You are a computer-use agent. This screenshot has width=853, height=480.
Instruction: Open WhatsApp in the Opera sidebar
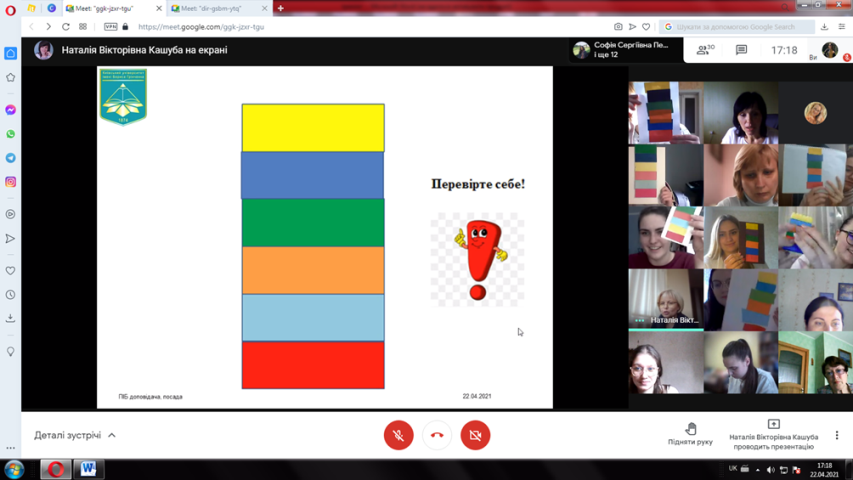(11, 134)
